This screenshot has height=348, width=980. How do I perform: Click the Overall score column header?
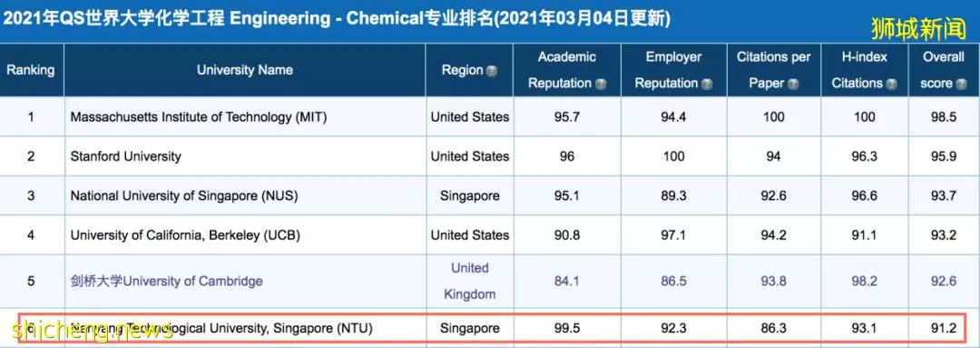[944, 70]
